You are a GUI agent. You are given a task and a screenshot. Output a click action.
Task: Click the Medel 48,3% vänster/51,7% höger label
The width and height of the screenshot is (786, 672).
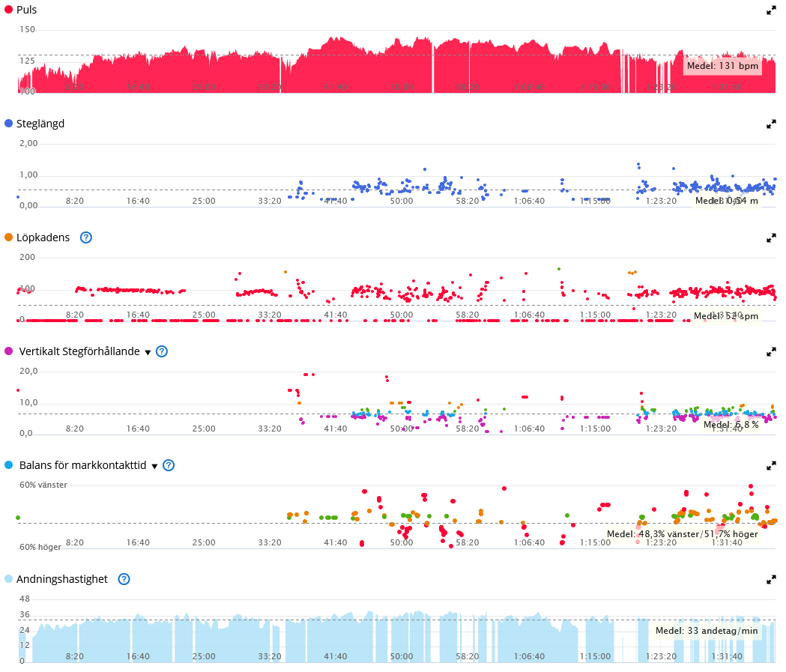click(683, 533)
